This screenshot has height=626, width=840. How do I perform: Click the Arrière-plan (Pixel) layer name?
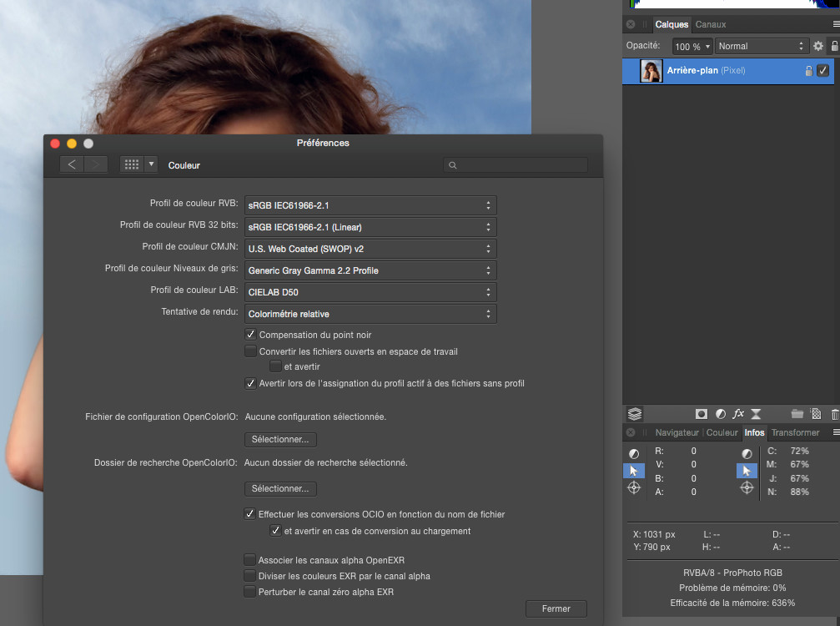[706, 70]
